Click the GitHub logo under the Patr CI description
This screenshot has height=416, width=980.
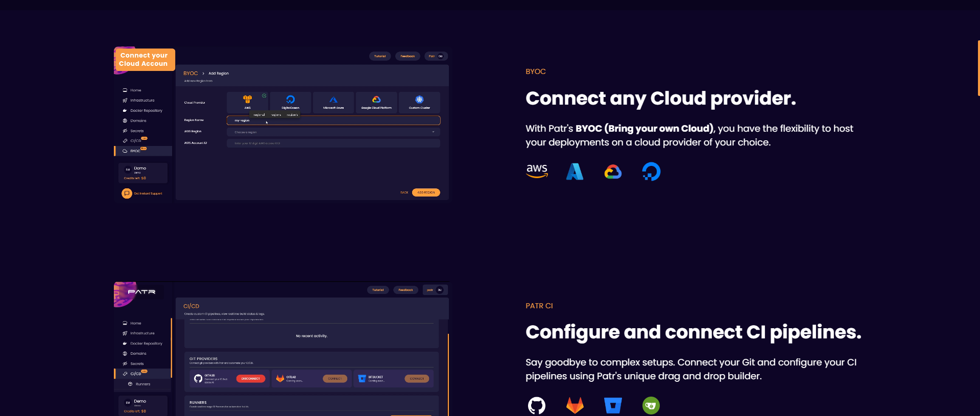pos(536,406)
